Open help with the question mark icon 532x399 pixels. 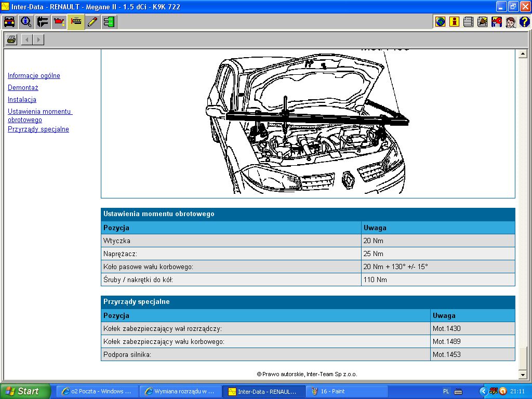click(x=524, y=22)
